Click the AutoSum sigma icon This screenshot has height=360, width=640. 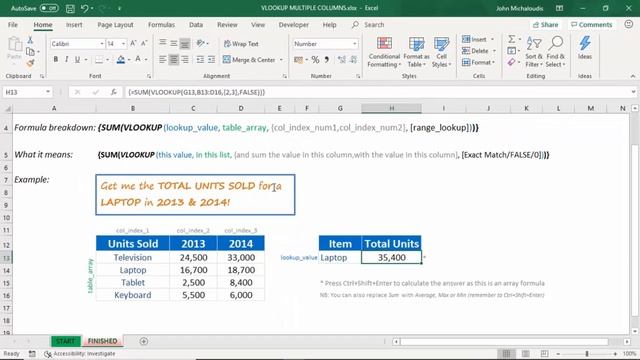[511, 39]
